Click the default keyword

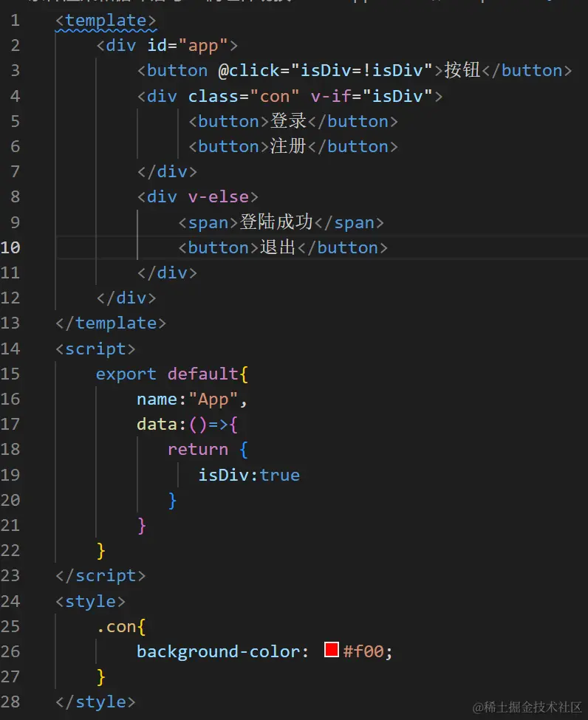[x=202, y=374]
